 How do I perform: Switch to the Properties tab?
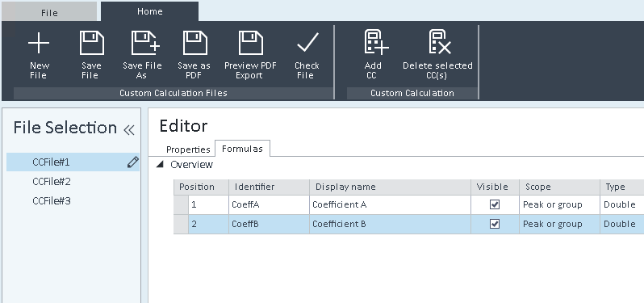coord(188,149)
